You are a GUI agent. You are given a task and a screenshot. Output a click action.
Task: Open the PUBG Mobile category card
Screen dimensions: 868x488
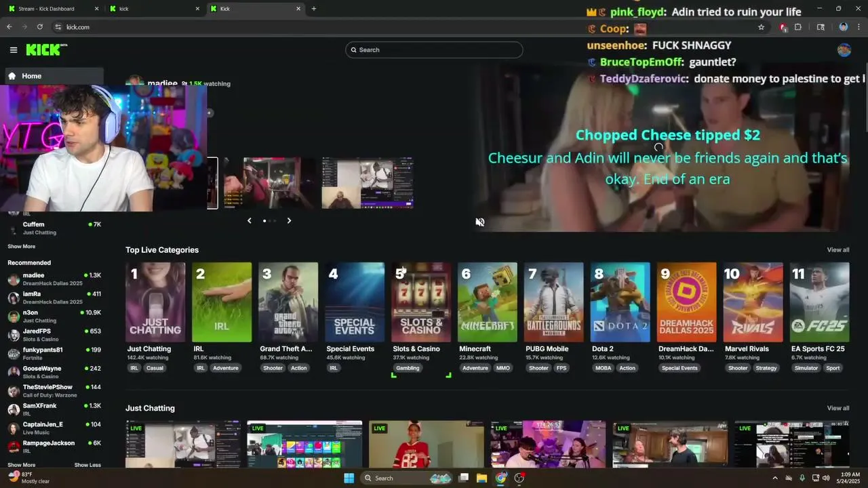(554, 302)
